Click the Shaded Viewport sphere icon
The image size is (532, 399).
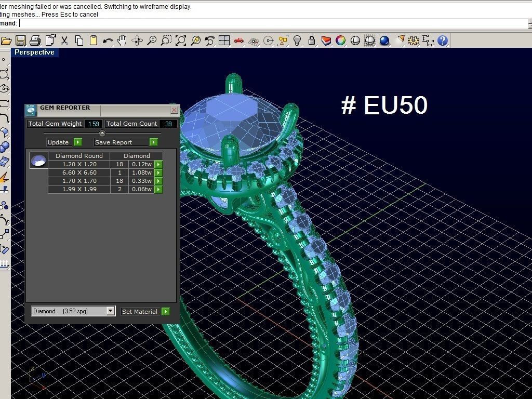[x=355, y=41]
